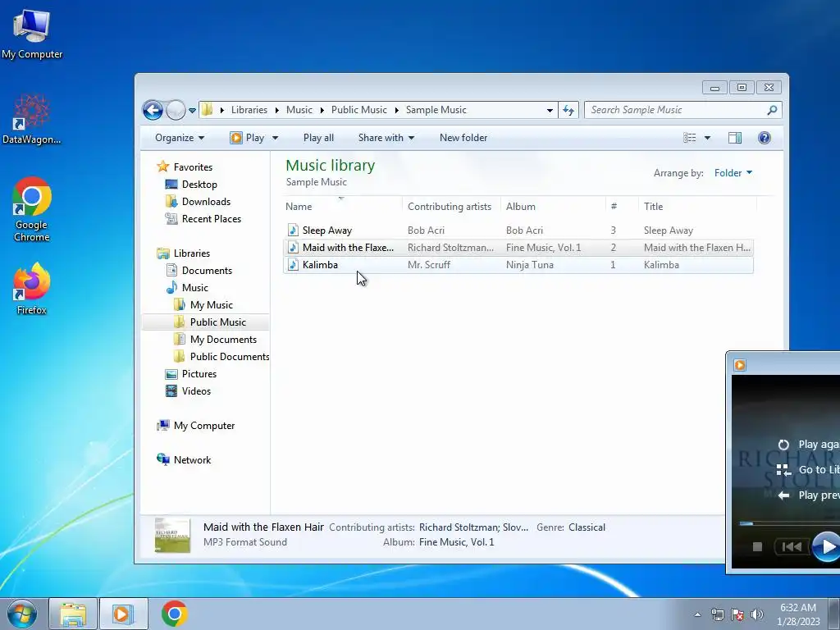Image resolution: width=840 pixels, height=630 pixels.
Task: Select the Maid with the Flaxen Hair file
Action: [x=518, y=248]
